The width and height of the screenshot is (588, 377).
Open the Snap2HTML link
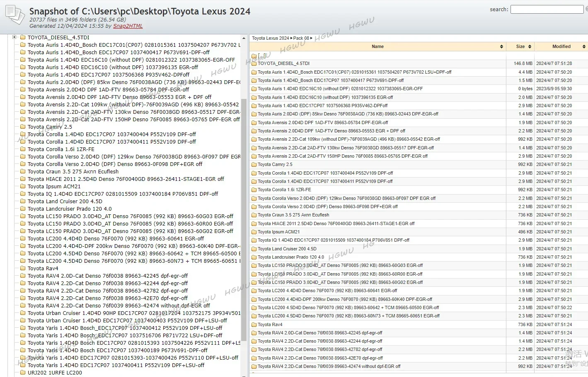pyautogui.click(x=128, y=26)
